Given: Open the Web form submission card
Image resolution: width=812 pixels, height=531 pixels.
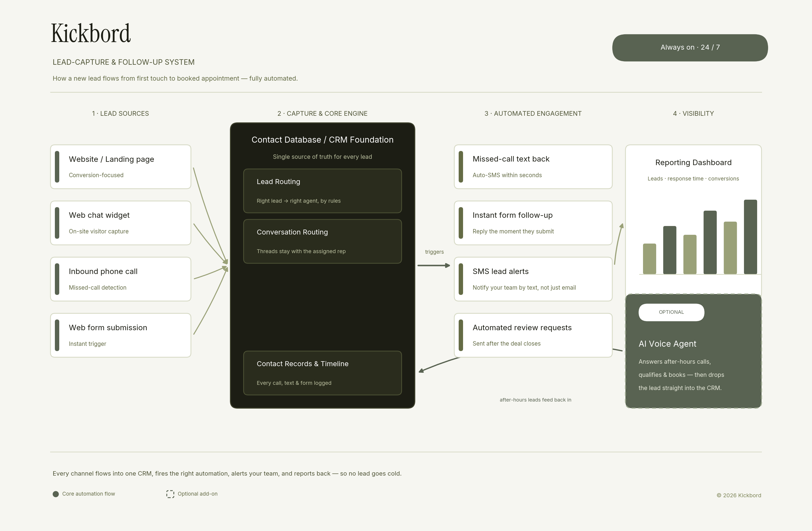Looking at the screenshot, I should coord(120,335).
